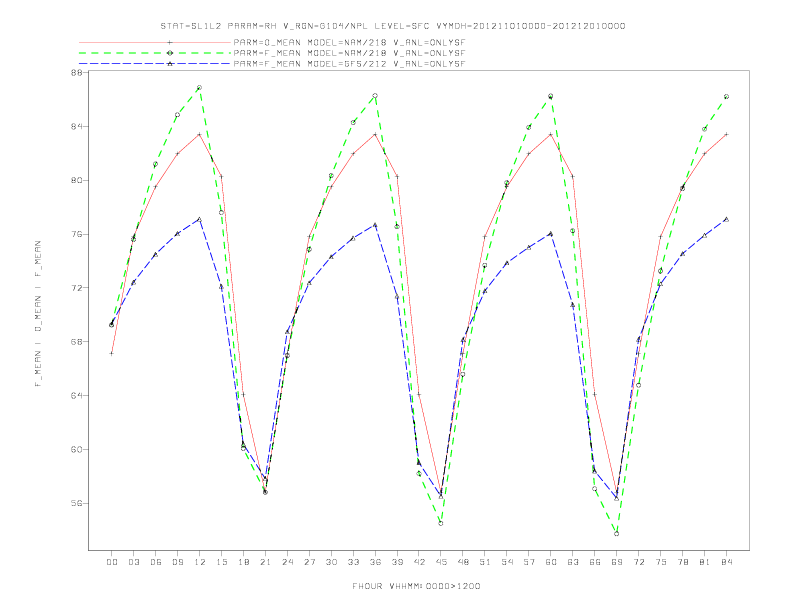Click the 69 forecast hour tick label
Screen dimensions: 792x612
pos(617,562)
